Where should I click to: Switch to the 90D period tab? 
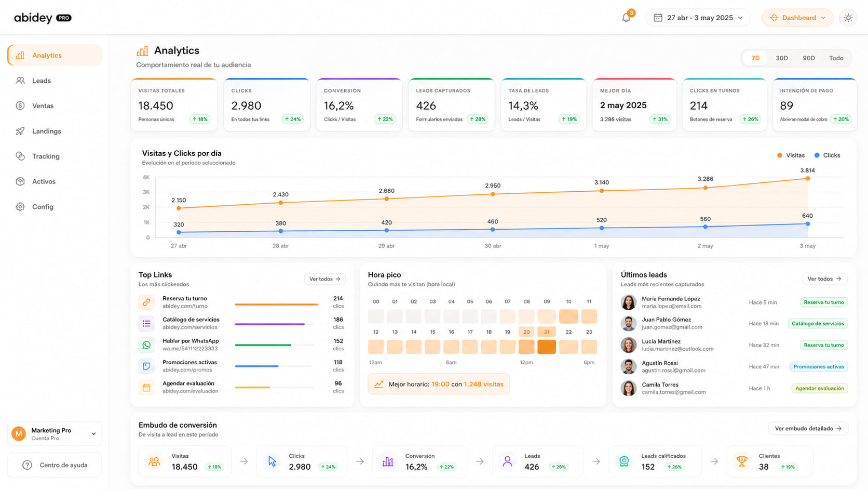point(809,58)
